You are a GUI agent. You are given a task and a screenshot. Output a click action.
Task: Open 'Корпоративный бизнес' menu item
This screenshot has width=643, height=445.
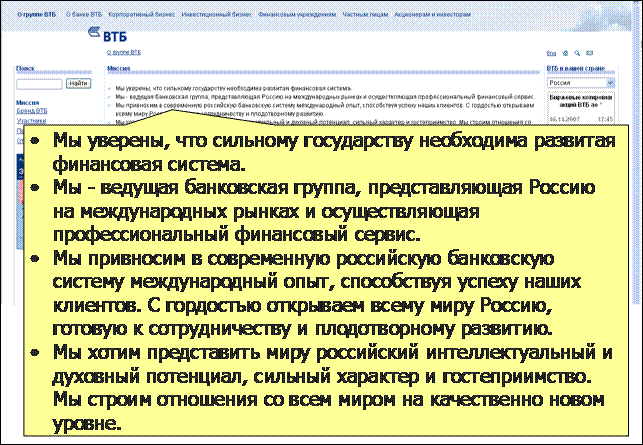141,14
